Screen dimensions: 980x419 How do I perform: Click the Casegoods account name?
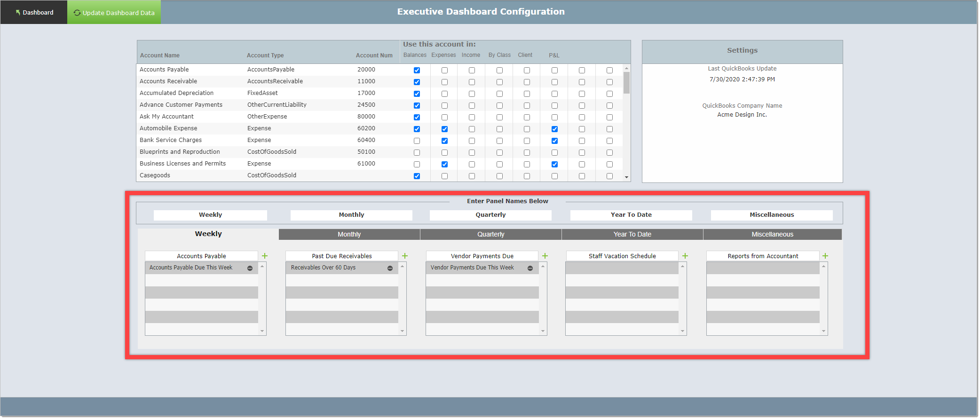[x=155, y=175]
